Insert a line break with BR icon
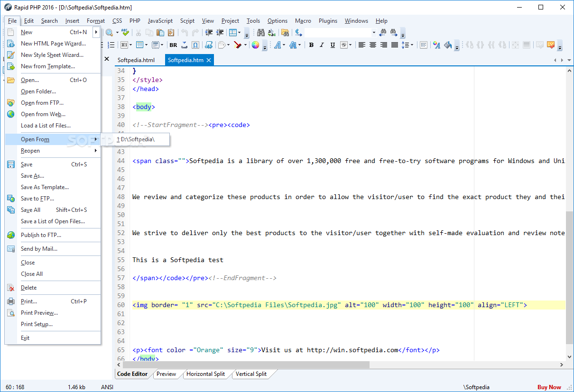 click(173, 45)
